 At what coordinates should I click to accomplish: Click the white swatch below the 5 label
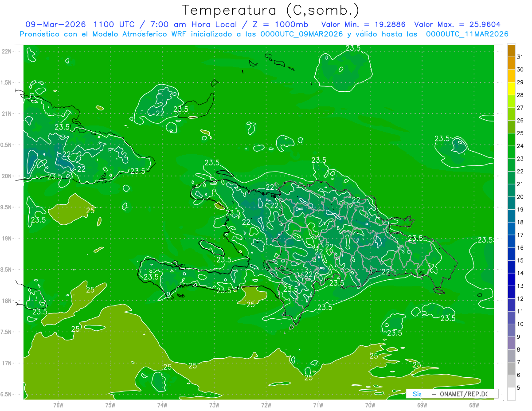(511, 394)
